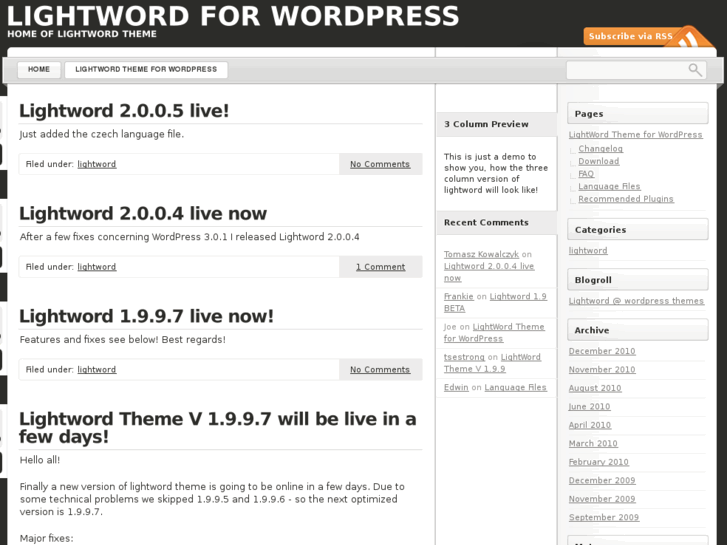Open March 2010 archive
This screenshot has width=727, height=545.
pyautogui.click(x=593, y=443)
